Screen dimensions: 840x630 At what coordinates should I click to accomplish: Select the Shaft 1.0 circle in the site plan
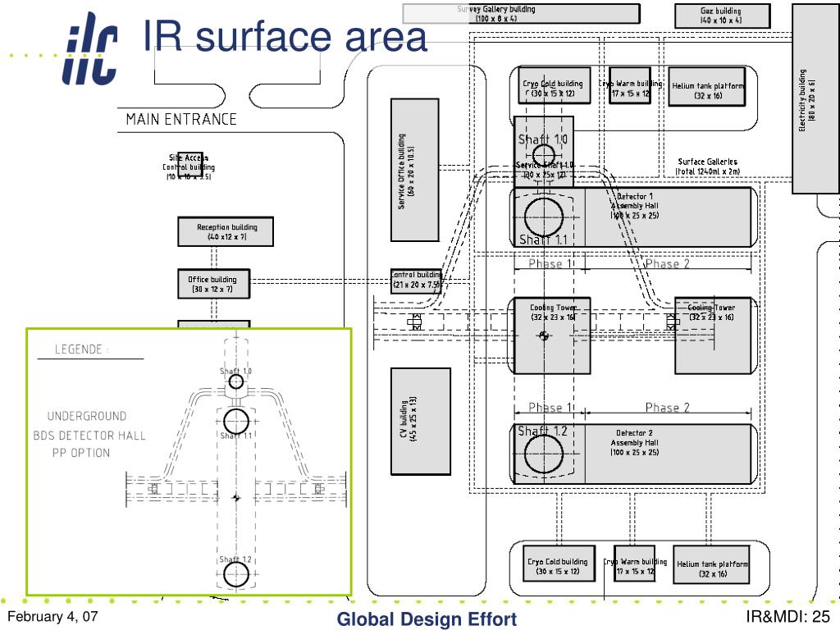coord(544,156)
